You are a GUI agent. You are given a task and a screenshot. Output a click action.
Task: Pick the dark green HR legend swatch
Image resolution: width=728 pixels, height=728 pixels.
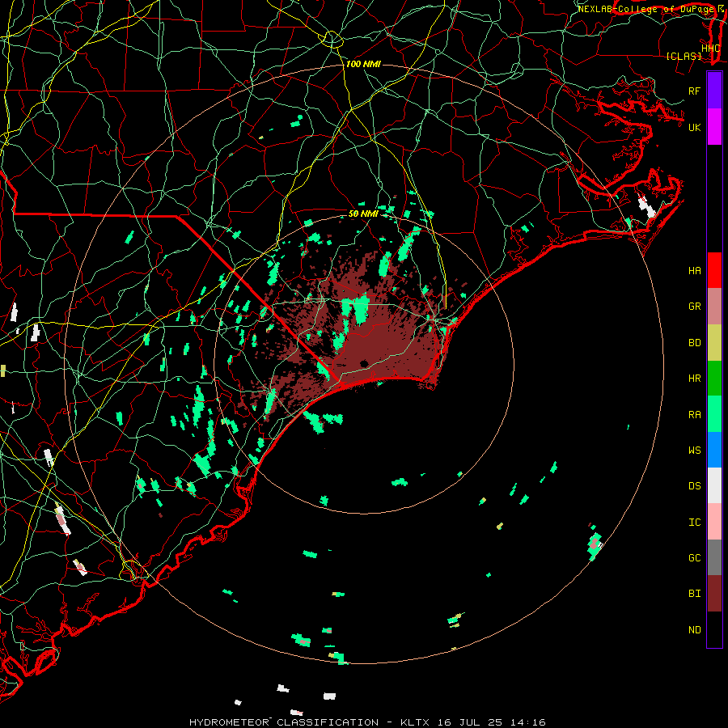714,379
